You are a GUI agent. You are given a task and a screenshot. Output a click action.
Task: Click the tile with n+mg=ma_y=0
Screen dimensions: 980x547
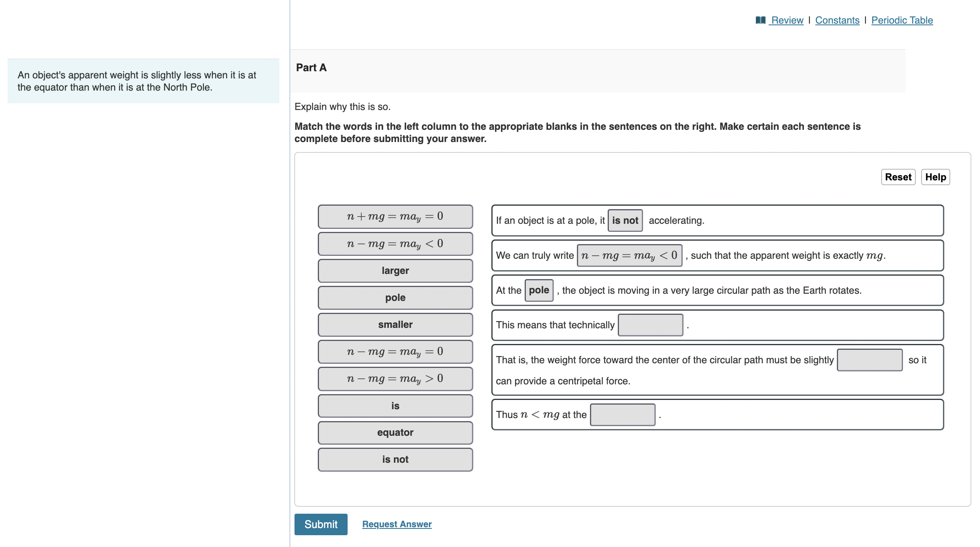click(395, 217)
